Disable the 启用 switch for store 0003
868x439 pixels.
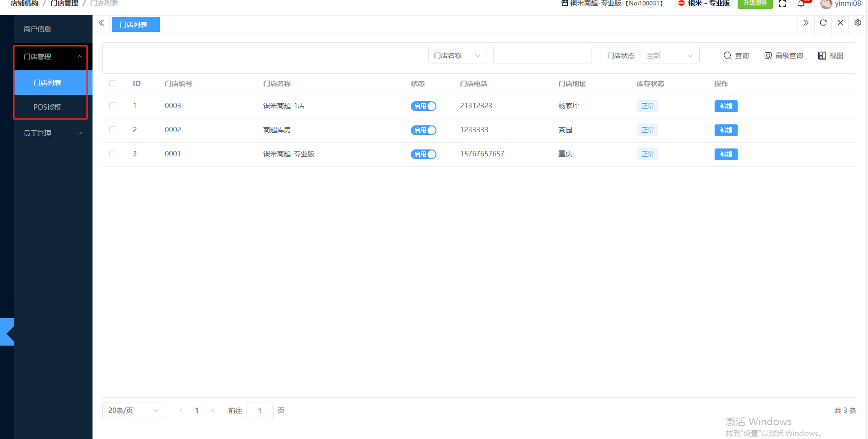click(x=423, y=106)
